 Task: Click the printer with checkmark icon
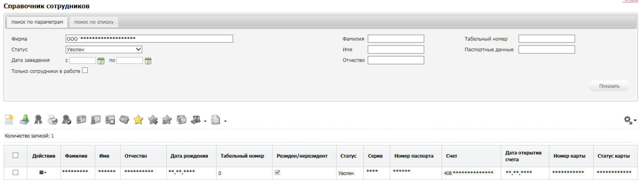pos(53,120)
